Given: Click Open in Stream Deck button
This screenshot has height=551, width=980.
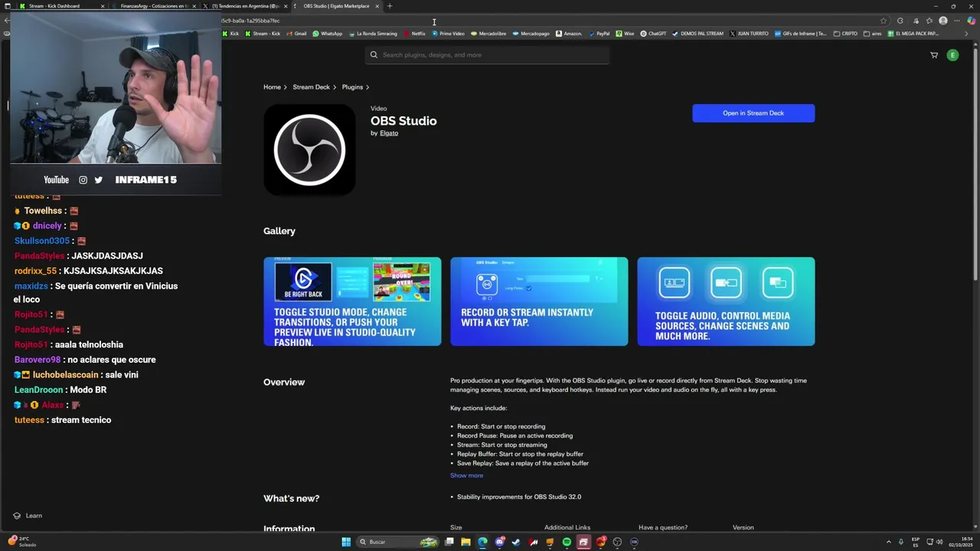Looking at the screenshot, I should coord(753,113).
